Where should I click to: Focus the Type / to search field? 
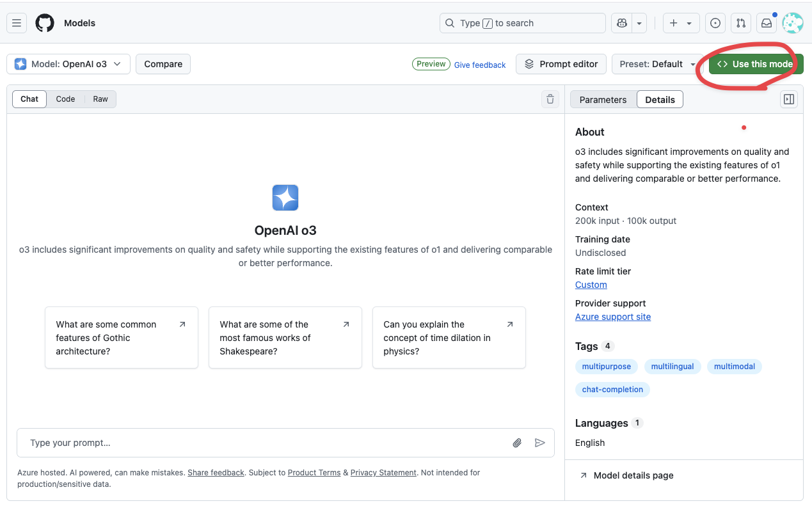click(523, 23)
